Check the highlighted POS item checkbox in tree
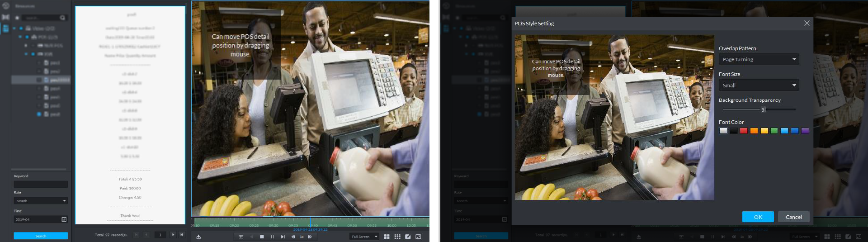The width and height of the screenshot is (868, 242). 39,80
